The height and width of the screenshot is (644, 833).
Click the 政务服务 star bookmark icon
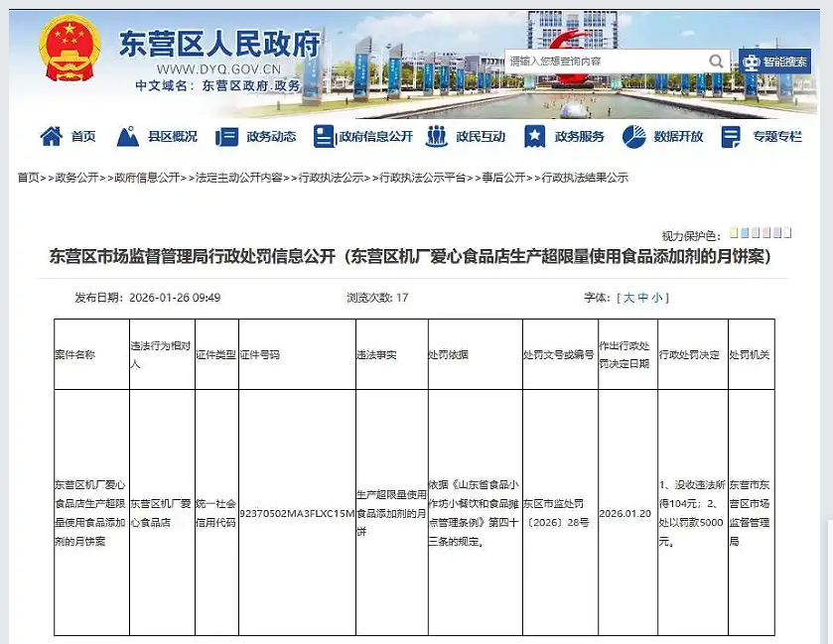tap(534, 136)
